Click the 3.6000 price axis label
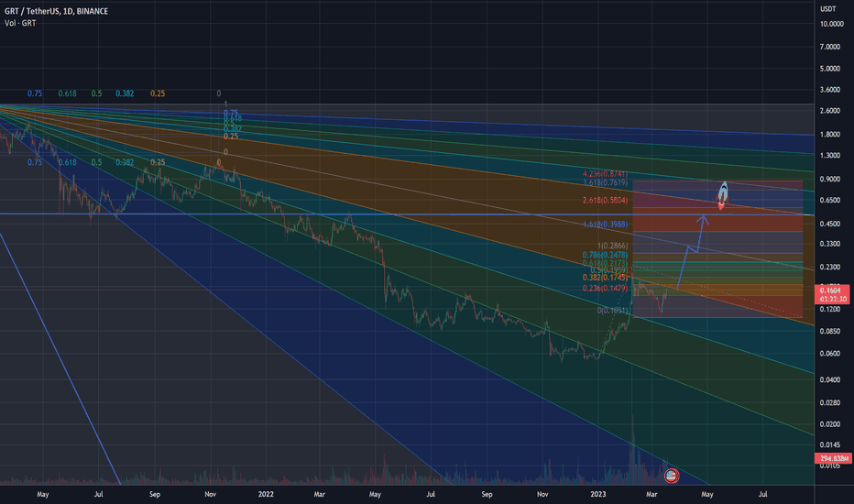This screenshot has width=854, height=504. coord(830,90)
